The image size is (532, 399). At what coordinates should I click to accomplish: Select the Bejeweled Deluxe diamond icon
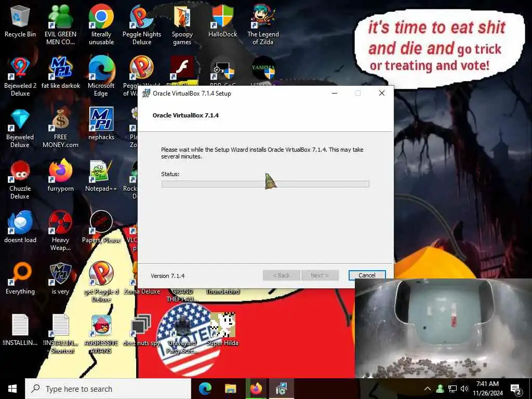tap(20, 128)
